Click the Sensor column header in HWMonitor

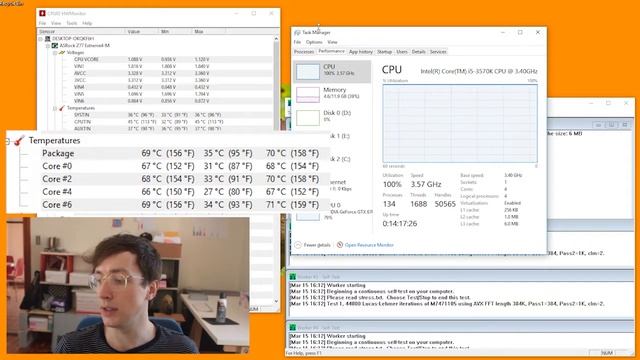tap(80, 31)
